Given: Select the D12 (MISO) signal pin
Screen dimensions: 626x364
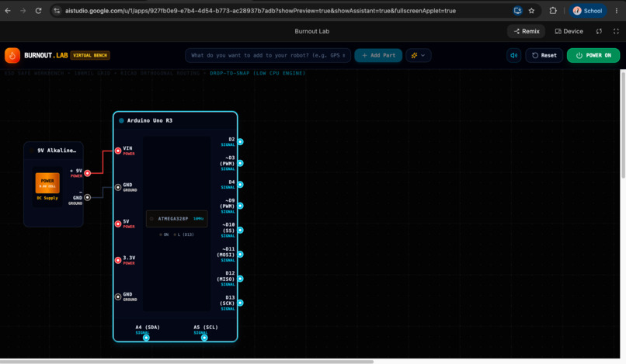Looking at the screenshot, I should point(240,279).
